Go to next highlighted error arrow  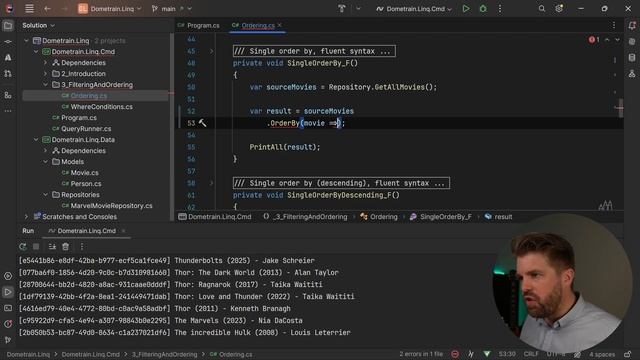click(x=617, y=40)
